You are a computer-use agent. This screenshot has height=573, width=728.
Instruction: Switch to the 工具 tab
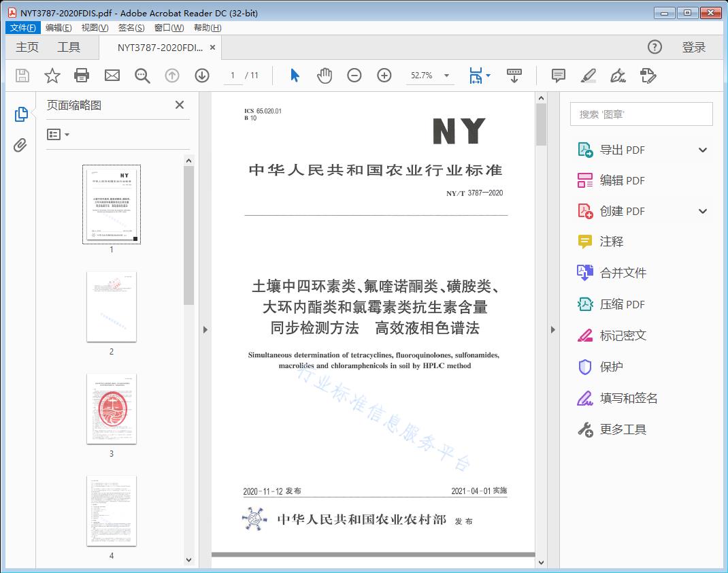pyautogui.click(x=69, y=47)
